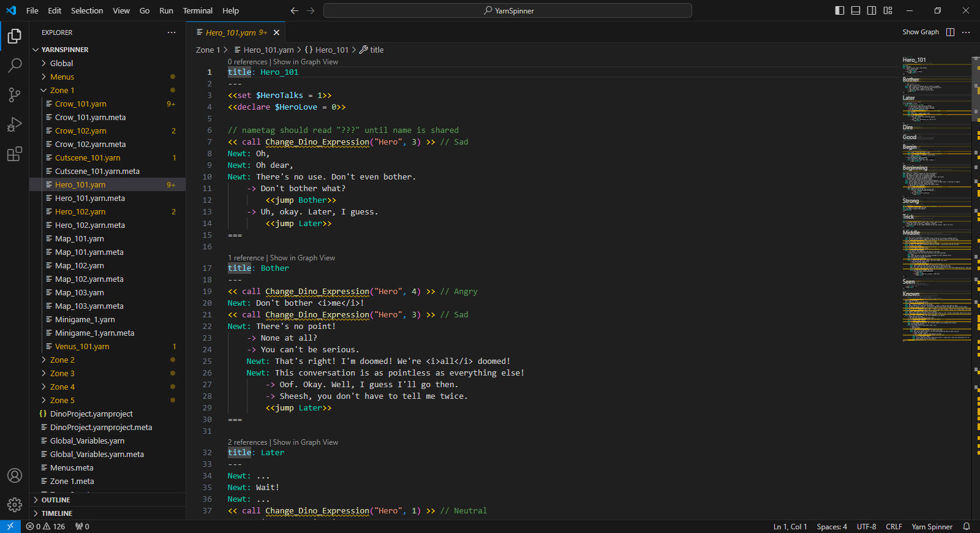Open the Terminal menu

click(197, 10)
